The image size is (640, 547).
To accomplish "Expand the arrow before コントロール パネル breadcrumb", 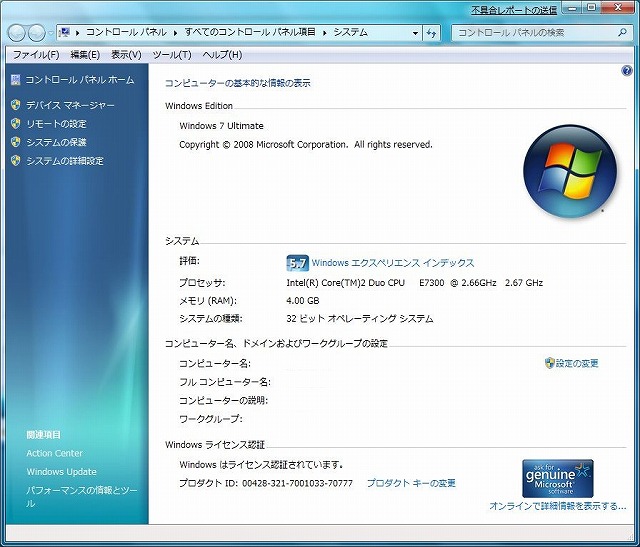I will (78, 33).
